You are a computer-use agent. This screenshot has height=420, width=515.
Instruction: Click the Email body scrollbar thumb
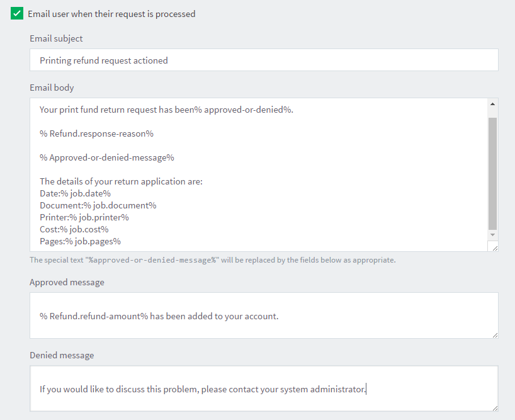(492, 173)
